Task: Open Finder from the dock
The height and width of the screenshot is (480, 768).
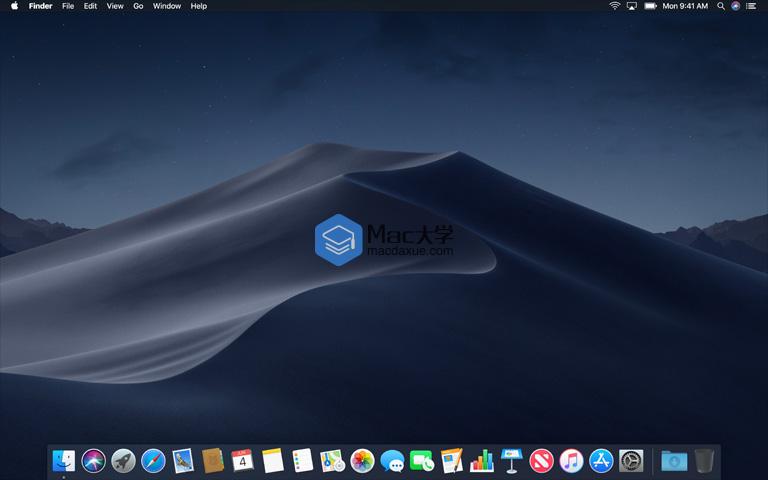Action: (x=64, y=460)
